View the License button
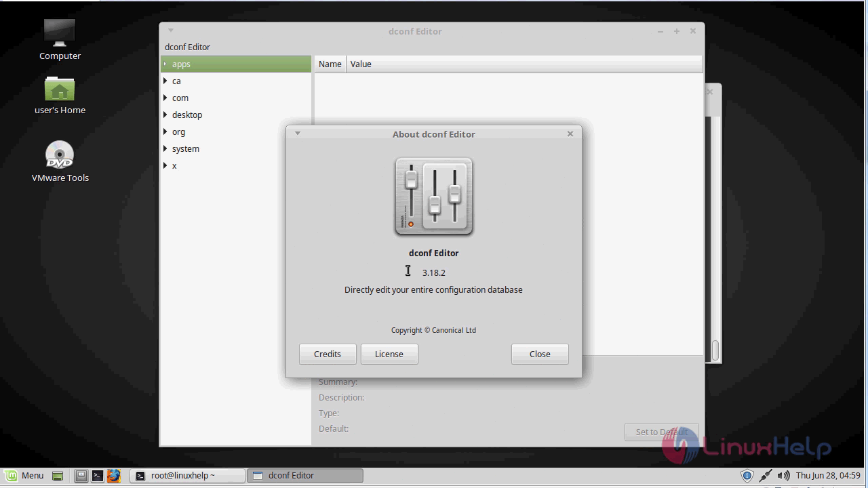868x488 pixels. click(389, 354)
